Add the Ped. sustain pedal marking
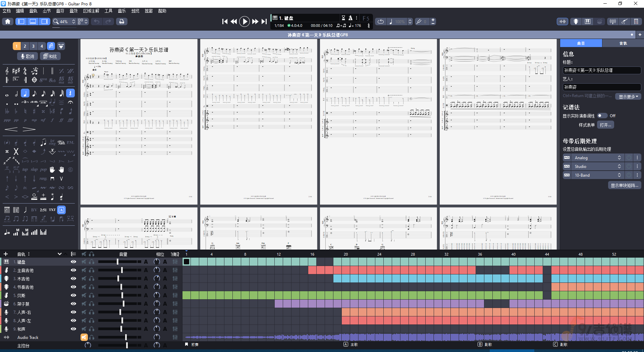This screenshot has height=352, width=644. point(61,142)
